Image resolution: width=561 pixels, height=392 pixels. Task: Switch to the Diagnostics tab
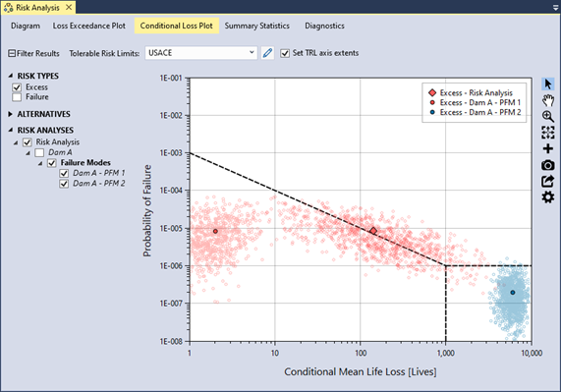[x=324, y=26]
